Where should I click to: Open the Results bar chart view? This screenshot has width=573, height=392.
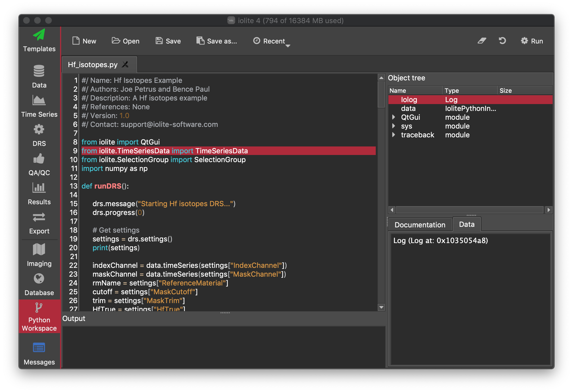pyautogui.click(x=39, y=194)
